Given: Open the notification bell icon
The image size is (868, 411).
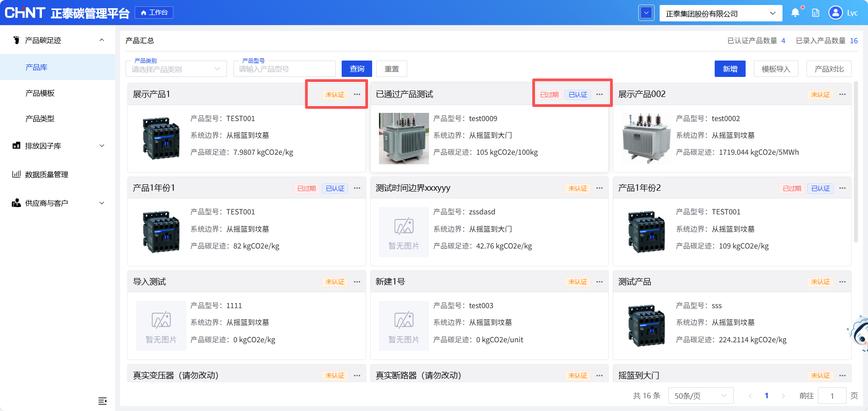Looking at the screenshot, I should click(x=795, y=13).
